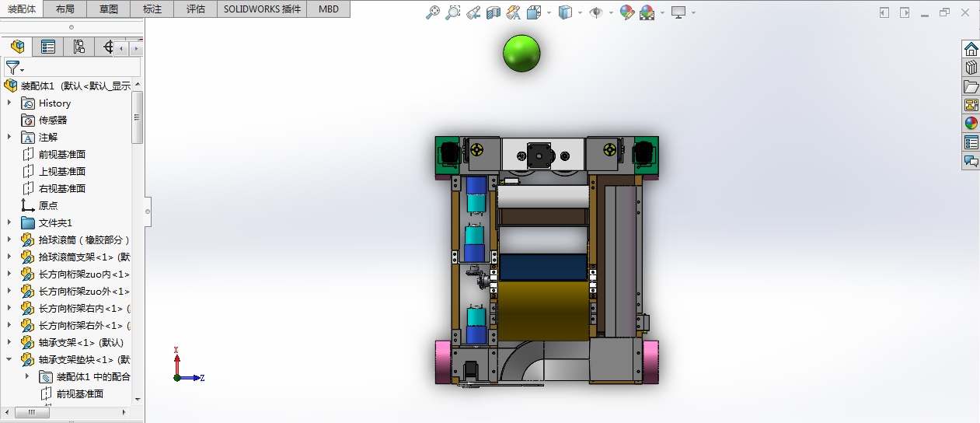Open the View Palette task pane icon

[971, 105]
